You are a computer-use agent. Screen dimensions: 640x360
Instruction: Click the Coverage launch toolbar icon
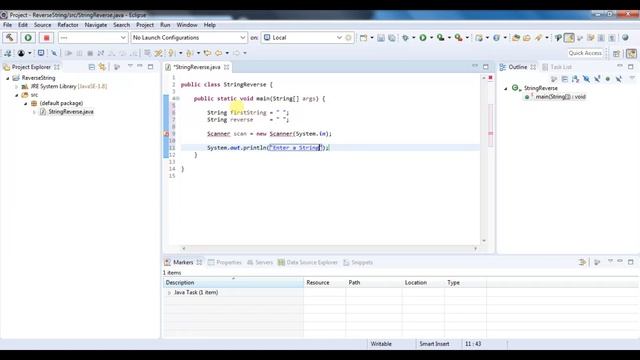(x=440, y=38)
